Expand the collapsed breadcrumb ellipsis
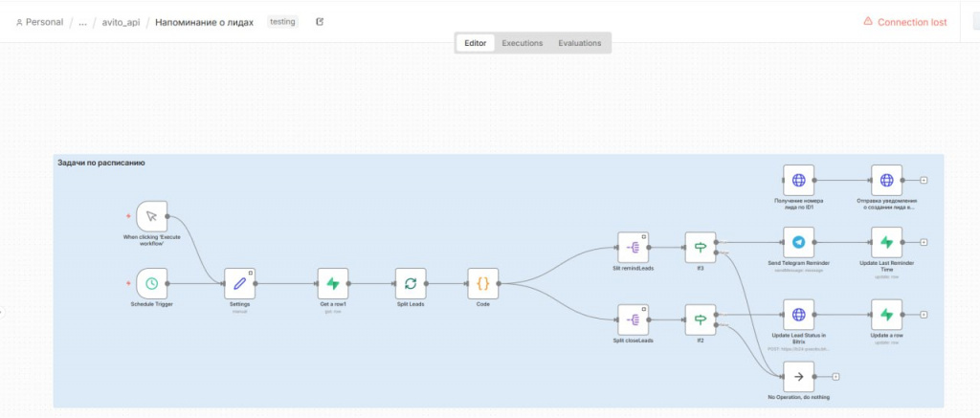This screenshot has height=418, width=980. coord(82,23)
